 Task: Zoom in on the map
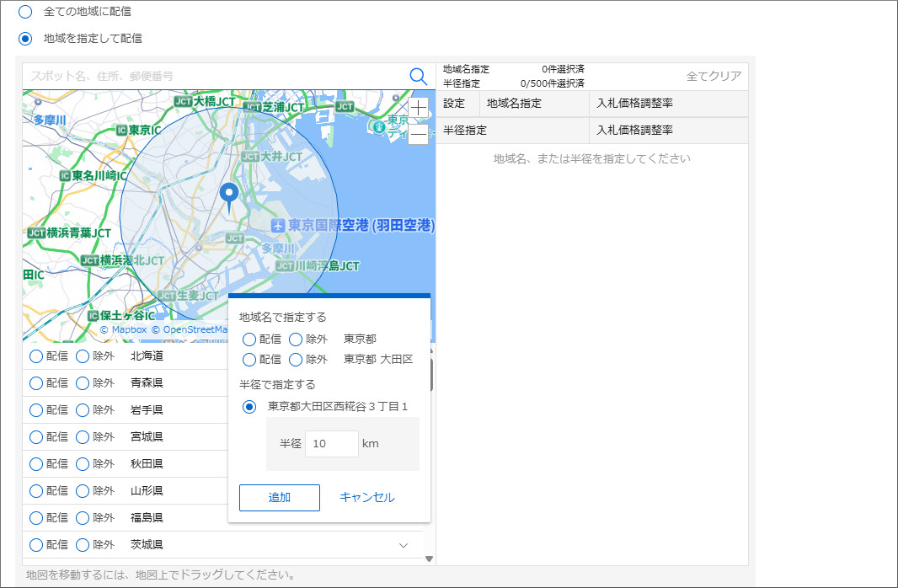pyautogui.click(x=418, y=108)
